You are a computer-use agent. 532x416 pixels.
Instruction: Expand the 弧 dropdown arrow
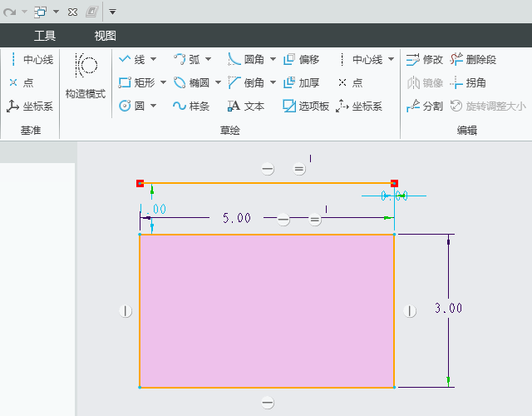pyautogui.click(x=209, y=59)
